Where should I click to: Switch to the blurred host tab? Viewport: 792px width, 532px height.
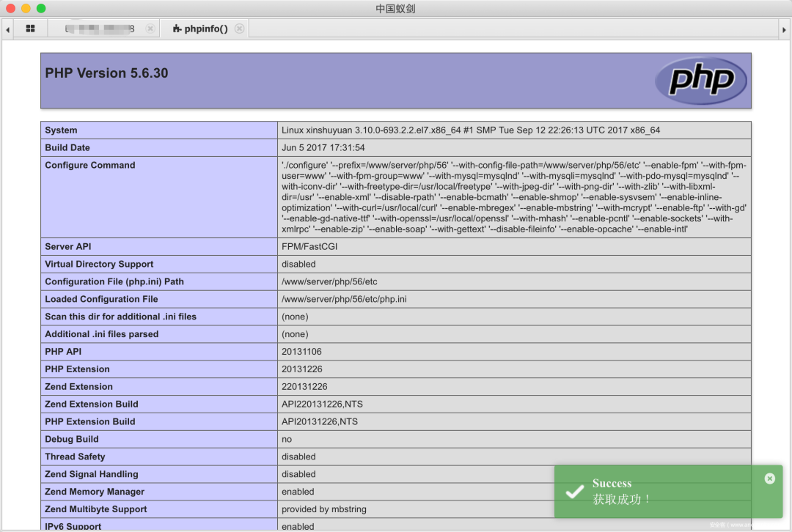pyautogui.click(x=103, y=29)
